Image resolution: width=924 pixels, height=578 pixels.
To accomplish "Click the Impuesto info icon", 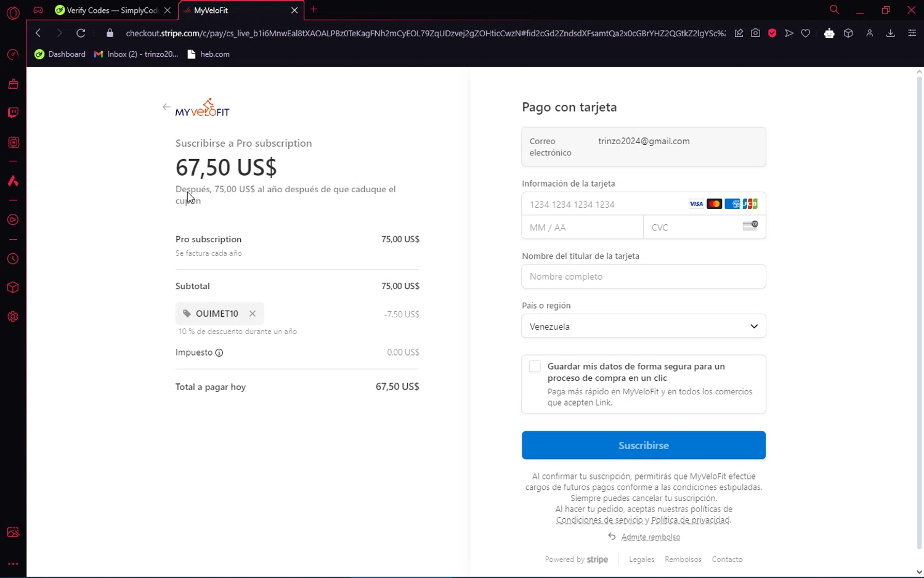I will click(219, 352).
